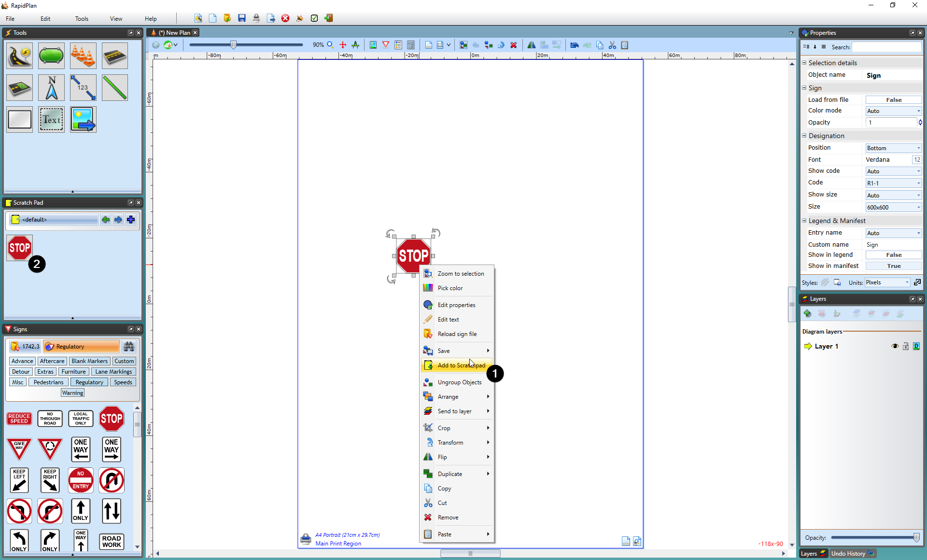
Task: Open the Duplicate submenu in context menu
Action: click(x=457, y=474)
